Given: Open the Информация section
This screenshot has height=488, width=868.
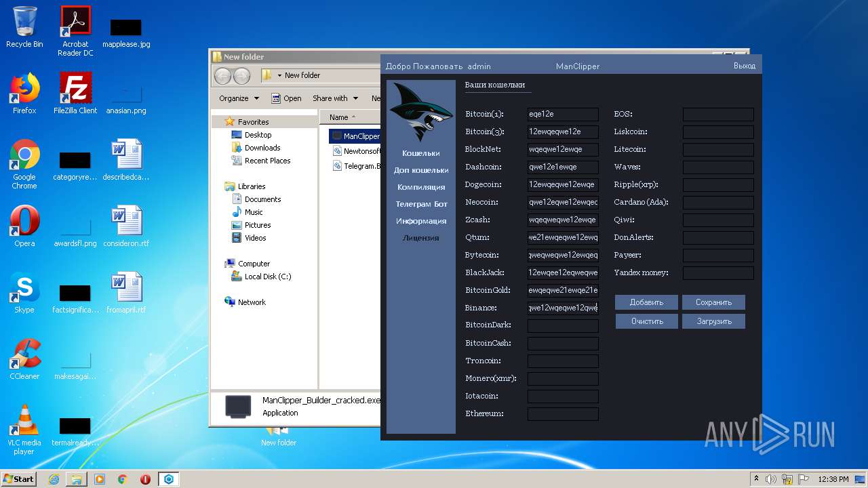Looking at the screenshot, I should (420, 221).
